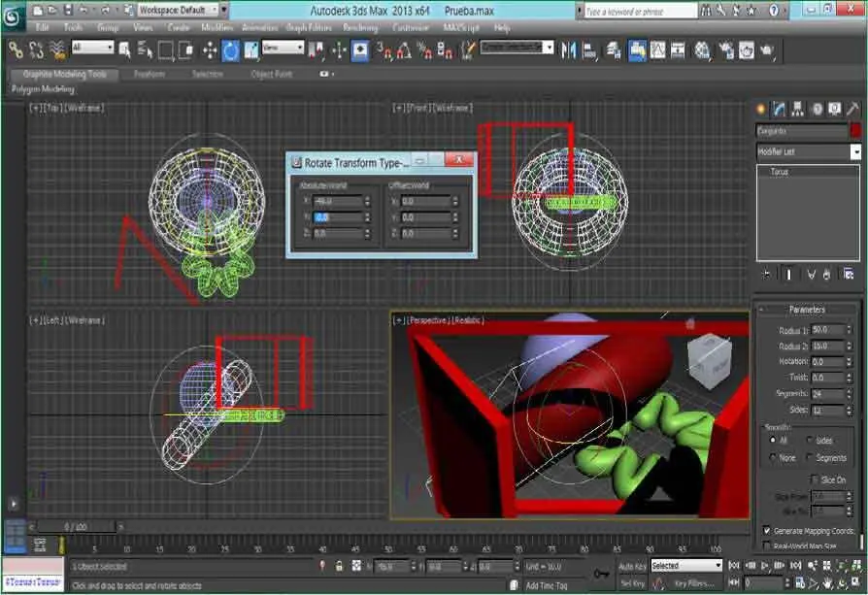
Task: Open the named selection sets dropdown
Action: 517,48
